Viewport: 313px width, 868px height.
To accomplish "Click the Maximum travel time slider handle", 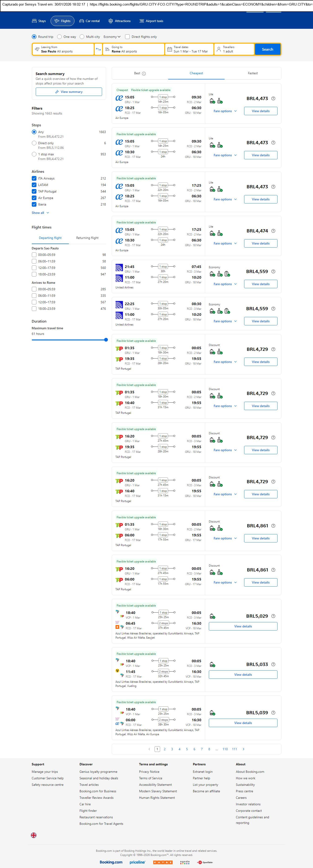I will coord(106,340).
